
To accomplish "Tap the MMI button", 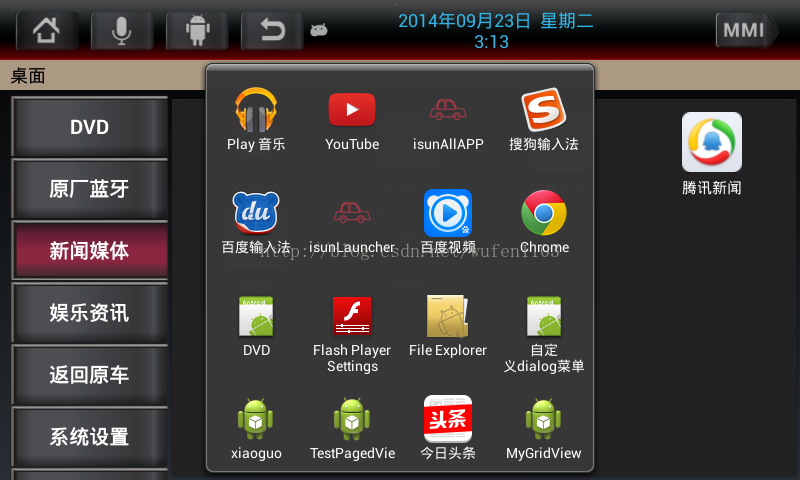I will click(x=746, y=30).
